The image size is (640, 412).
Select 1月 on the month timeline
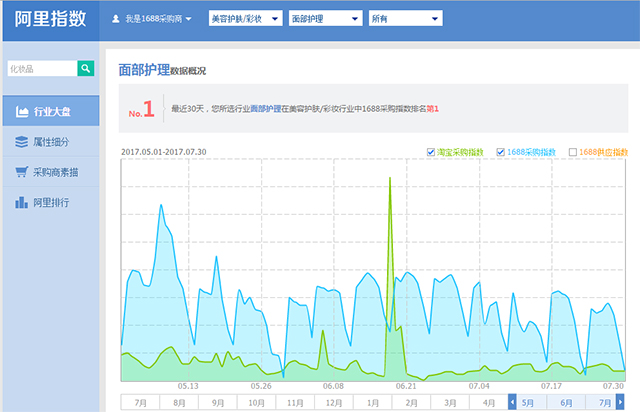point(373,403)
